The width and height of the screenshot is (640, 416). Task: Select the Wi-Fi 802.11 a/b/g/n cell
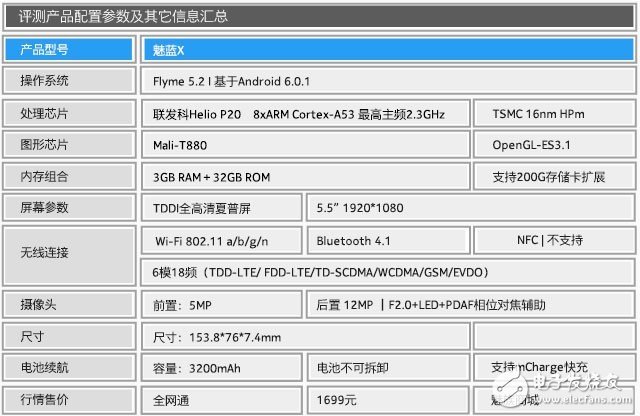pos(222,241)
